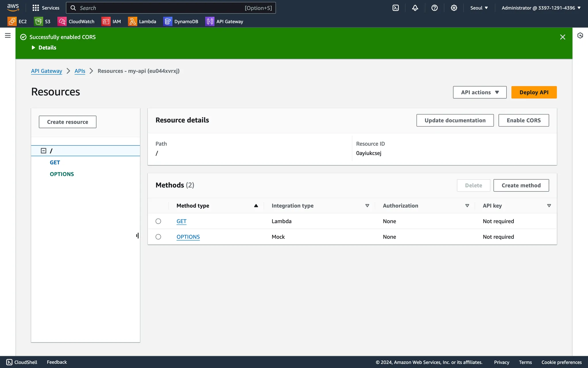This screenshot has width=588, height=368.
Task: Open the Seoul region selector
Action: coord(479,8)
